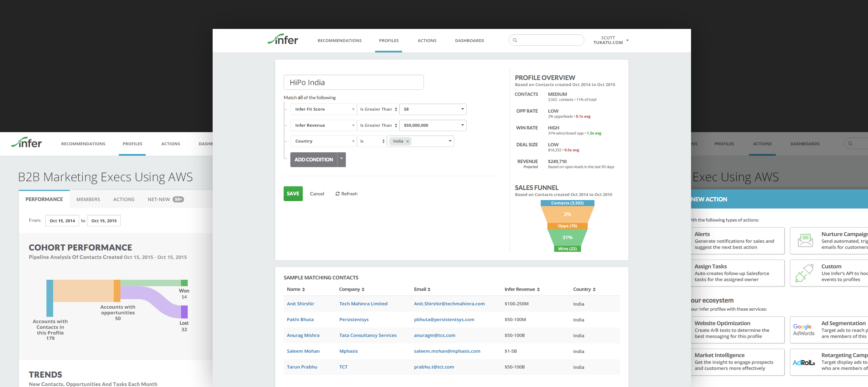Click the search magnifier icon
Image resolution: width=868 pixels, height=387 pixels.
pos(515,40)
